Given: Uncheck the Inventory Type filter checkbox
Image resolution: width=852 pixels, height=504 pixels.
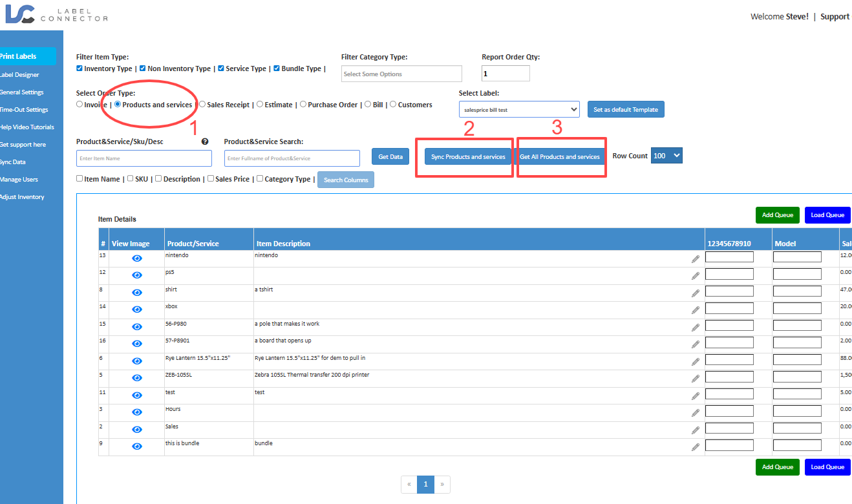Looking at the screenshot, I should [x=80, y=68].
